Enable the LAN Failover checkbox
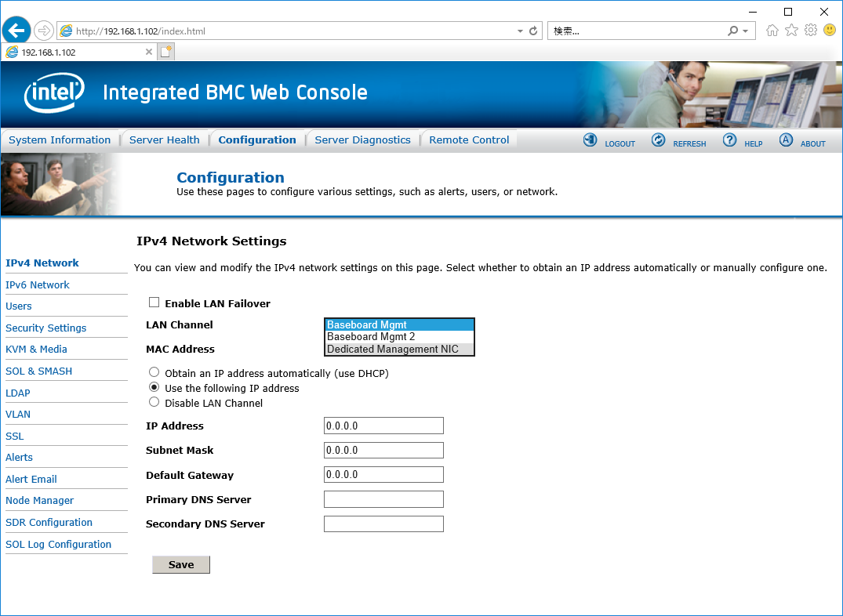Screen dimensions: 843x616 (x=154, y=303)
